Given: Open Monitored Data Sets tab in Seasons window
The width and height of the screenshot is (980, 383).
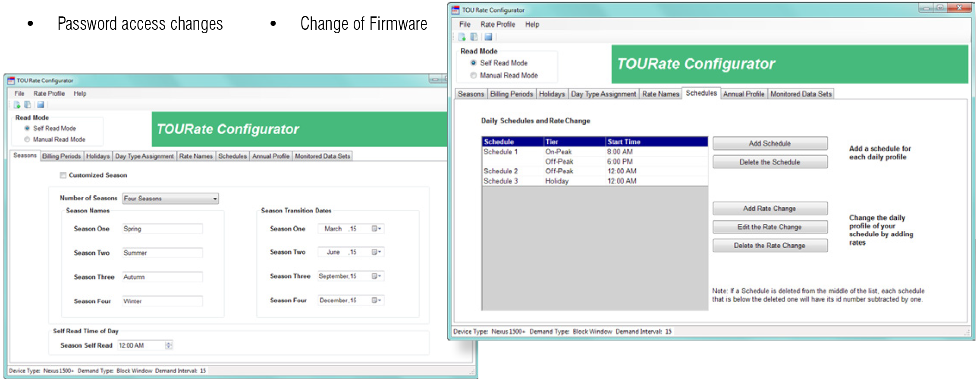Looking at the screenshot, I should tap(323, 156).
